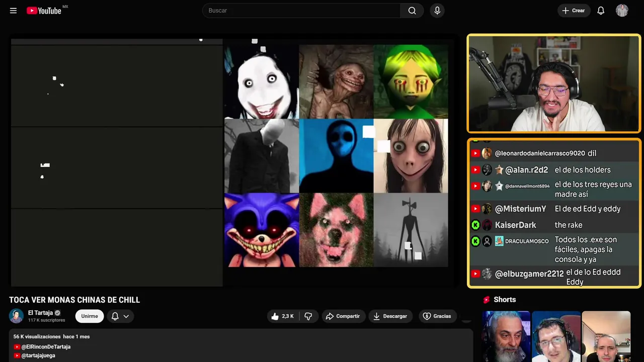The height and width of the screenshot is (362, 644).
Task: Go to YouTube home via logo
Action: (x=44, y=11)
